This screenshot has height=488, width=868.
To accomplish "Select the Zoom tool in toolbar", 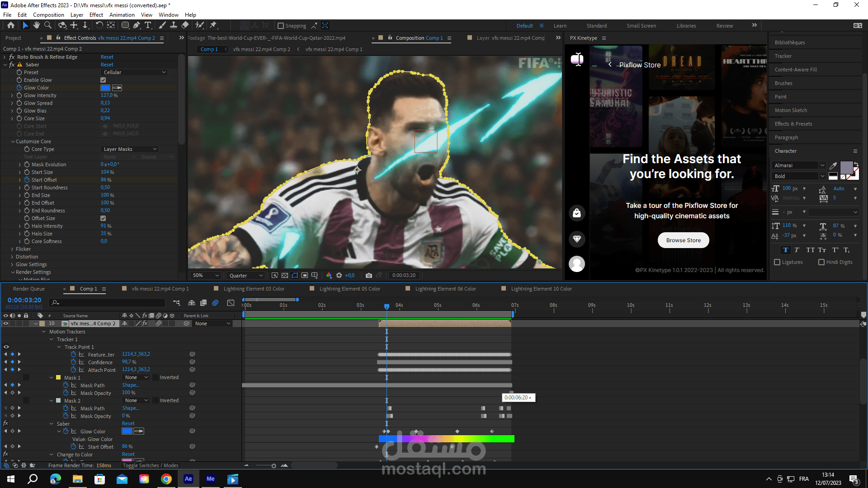I will [x=47, y=25].
